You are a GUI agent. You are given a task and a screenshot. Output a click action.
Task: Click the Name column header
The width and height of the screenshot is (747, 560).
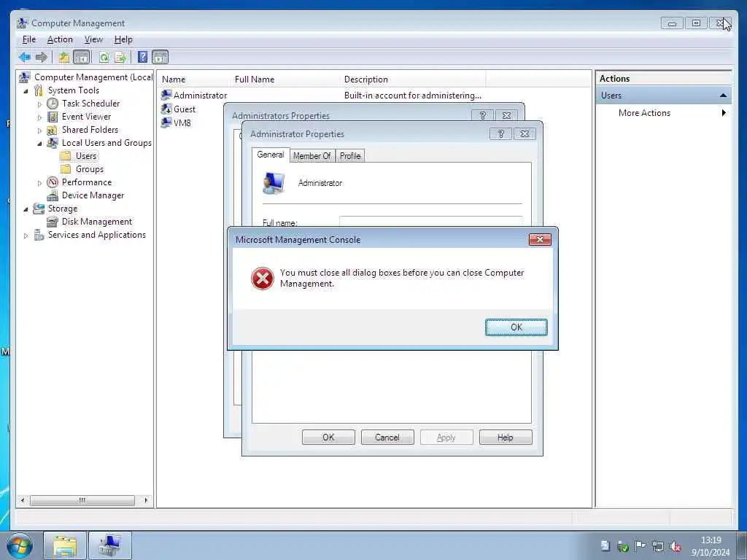[x=194, y=79]
